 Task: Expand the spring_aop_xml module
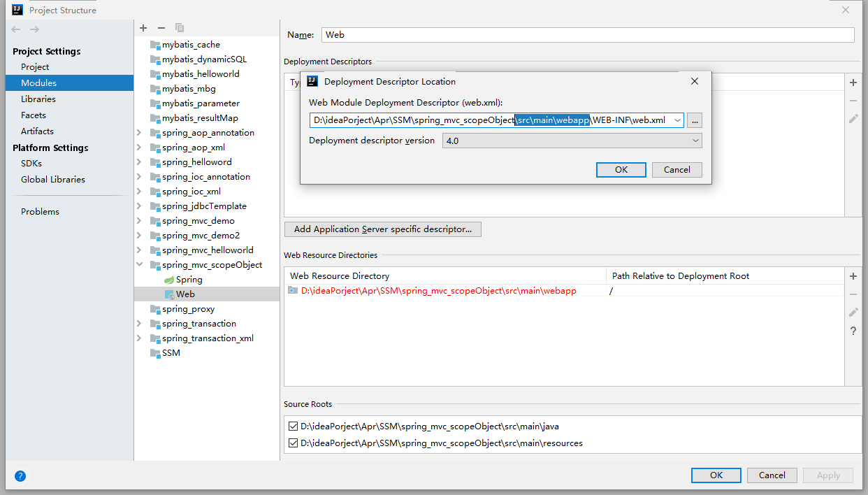click(139, 148)
